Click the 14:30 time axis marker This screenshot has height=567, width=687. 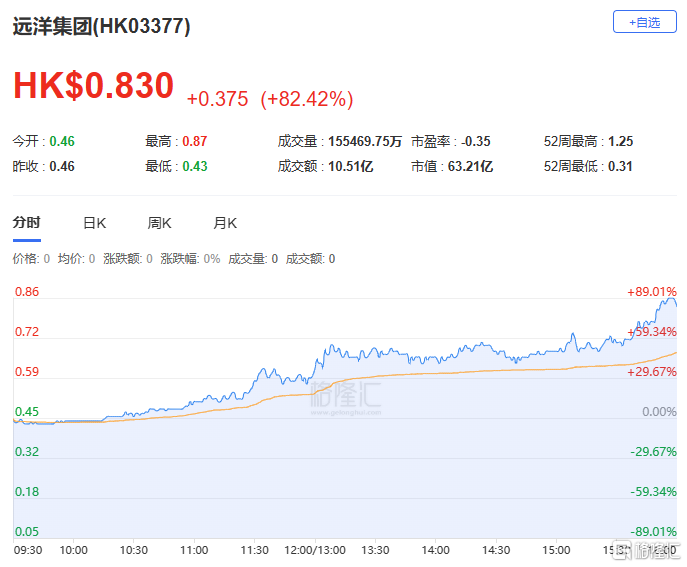(496, 550)
